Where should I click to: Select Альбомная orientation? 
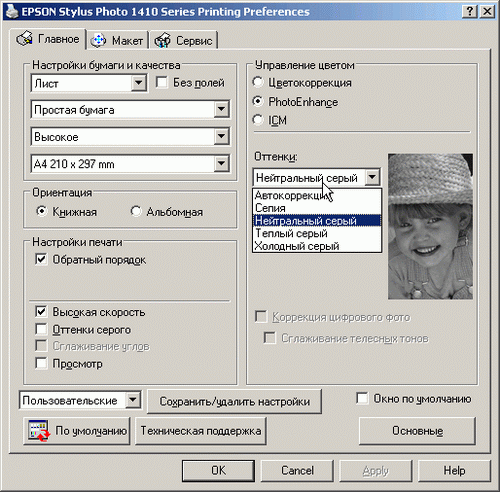coord(136,211)
